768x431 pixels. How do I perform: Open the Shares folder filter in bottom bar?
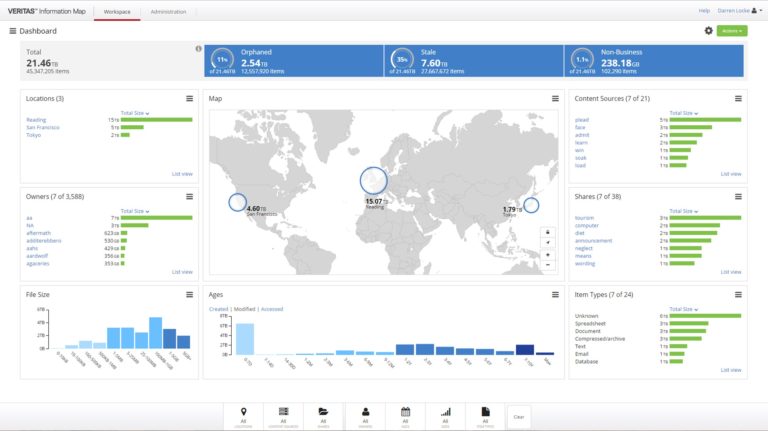[324, 415]
